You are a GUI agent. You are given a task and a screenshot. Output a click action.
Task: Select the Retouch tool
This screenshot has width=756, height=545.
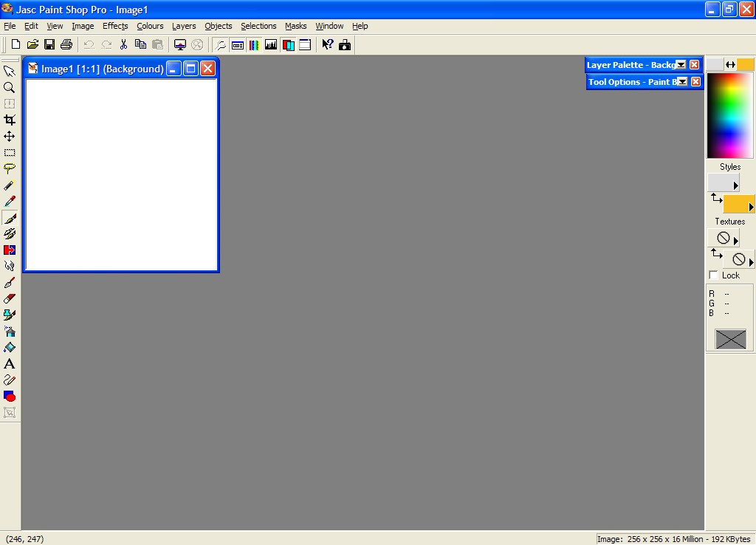point(9,267)
